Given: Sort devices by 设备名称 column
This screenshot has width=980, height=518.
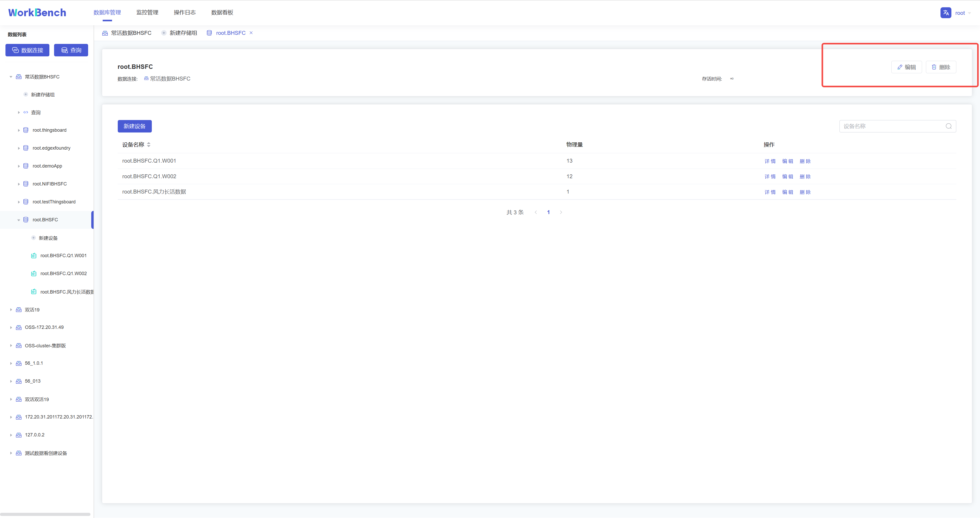Looking at the screenshot, I should (x=148, y=144).
